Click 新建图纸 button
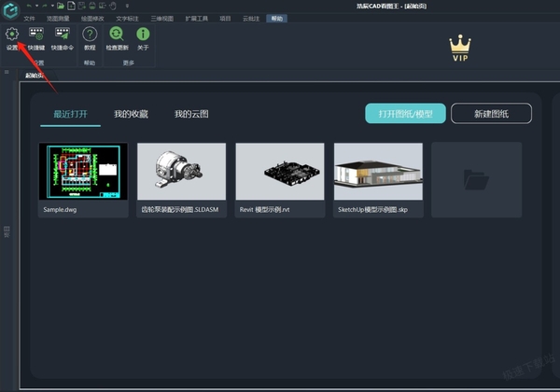Viewport: 560px width, 392px height. point(491,114)
